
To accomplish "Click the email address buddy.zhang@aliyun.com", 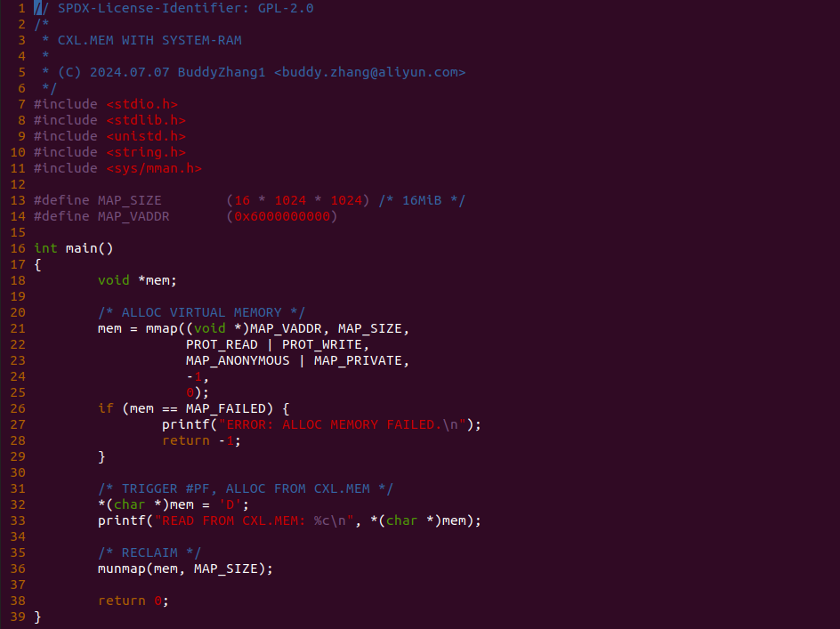I will pos(369,72).
